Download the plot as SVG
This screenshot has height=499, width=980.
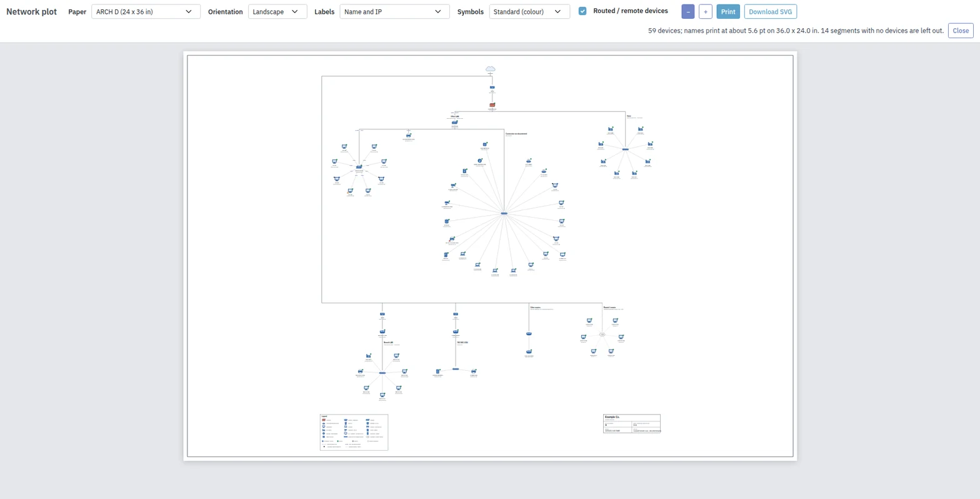771,12
